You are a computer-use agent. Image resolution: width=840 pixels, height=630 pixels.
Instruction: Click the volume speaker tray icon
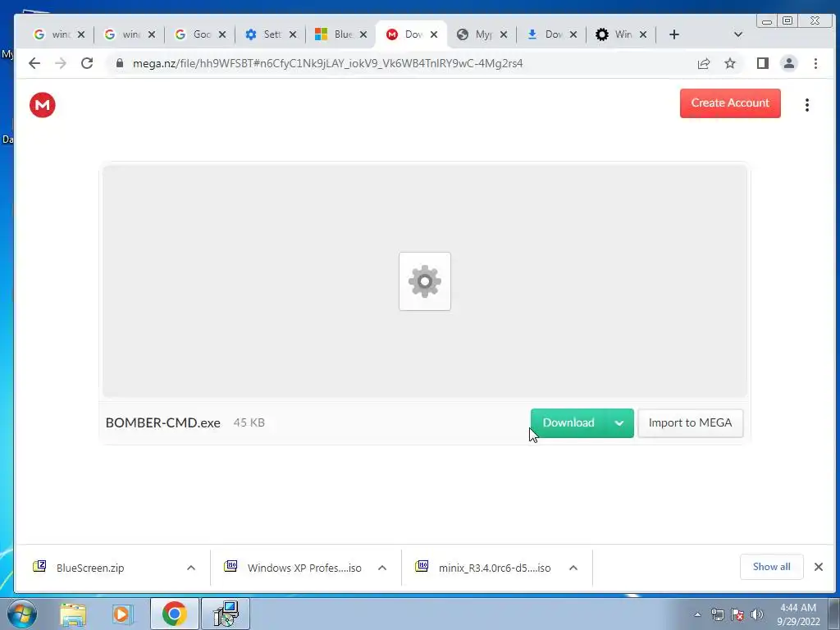point(756,614)
